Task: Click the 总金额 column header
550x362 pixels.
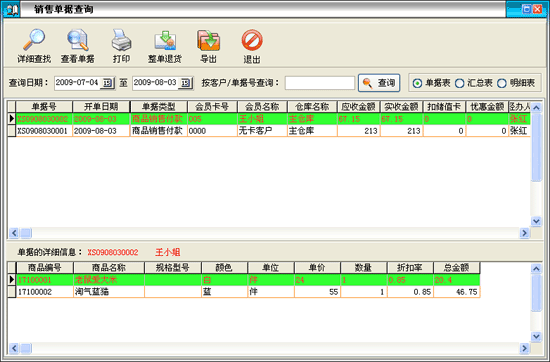Action: point(456,268)
